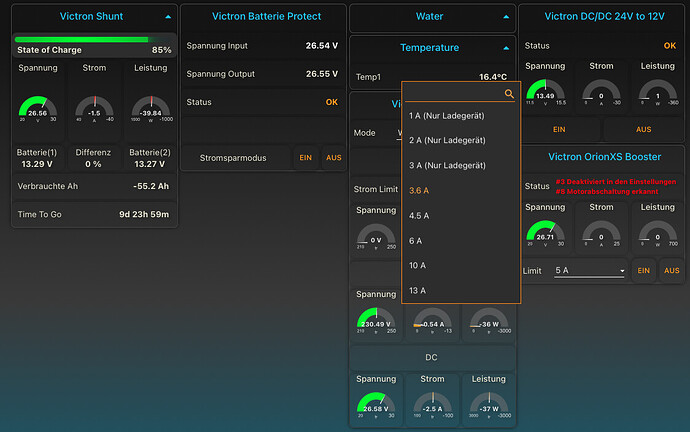Screen dimensions: 690x432
Task: Switch DC/DC 24V to 12V converter AUS
Action: coord(643,129)
